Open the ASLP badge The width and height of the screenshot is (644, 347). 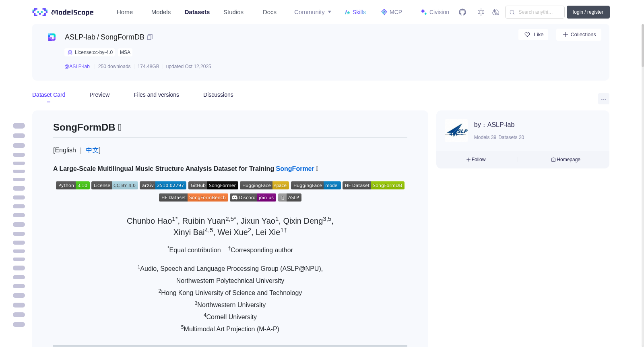[x=290, y=197]
